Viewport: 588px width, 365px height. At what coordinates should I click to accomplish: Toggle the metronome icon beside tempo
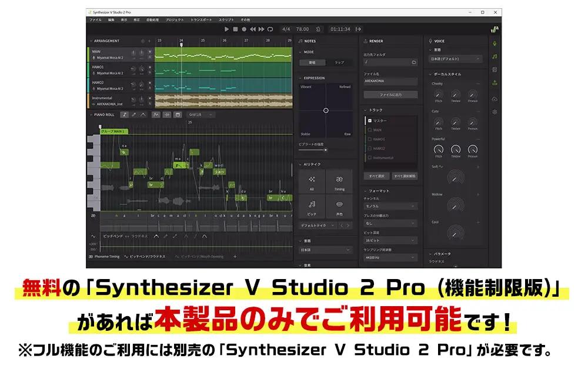318,29
